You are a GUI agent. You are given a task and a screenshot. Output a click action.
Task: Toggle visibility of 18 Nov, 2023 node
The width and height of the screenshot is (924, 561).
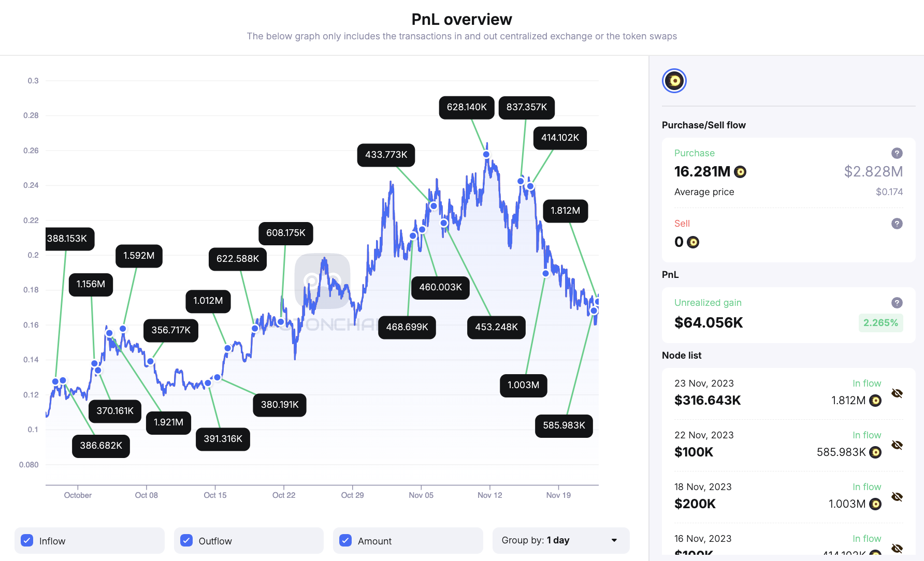(x=897, y=497)
